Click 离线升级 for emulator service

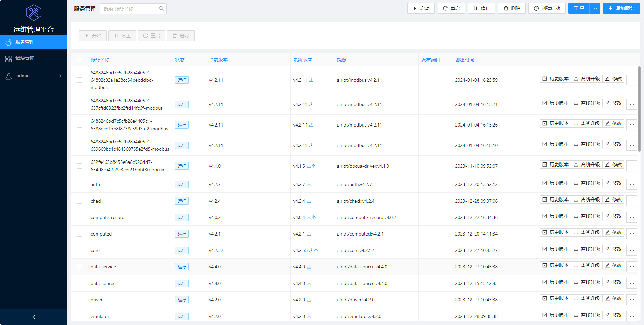tap(587, 315)
